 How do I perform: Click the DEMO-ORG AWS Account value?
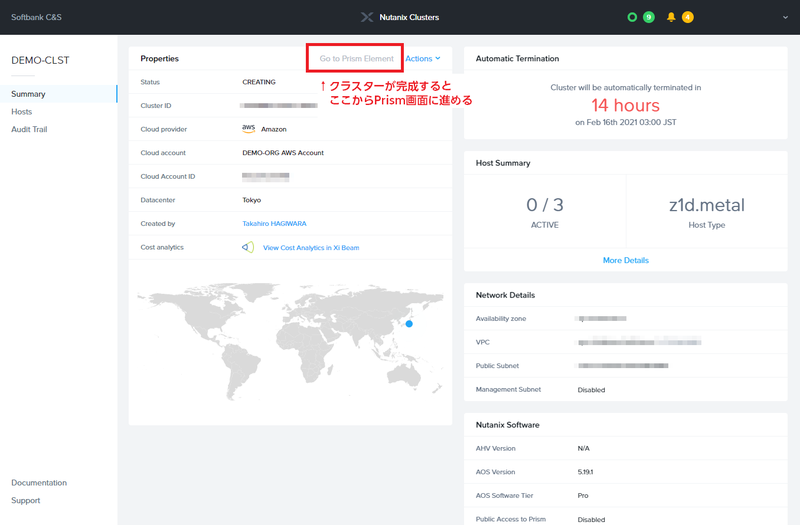pyautogui.click(x=283, y=153)
